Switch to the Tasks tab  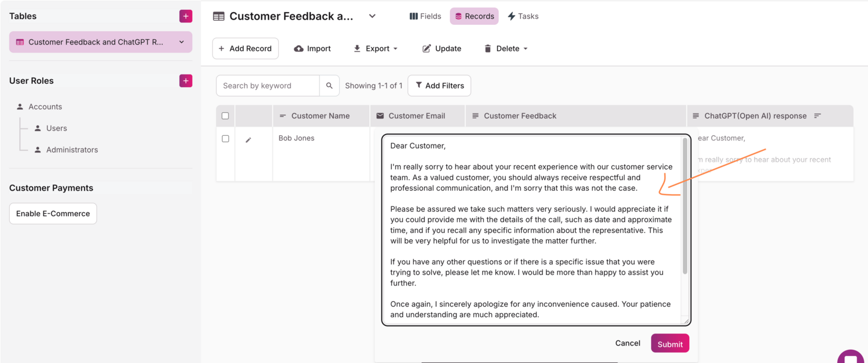point(523,16)
